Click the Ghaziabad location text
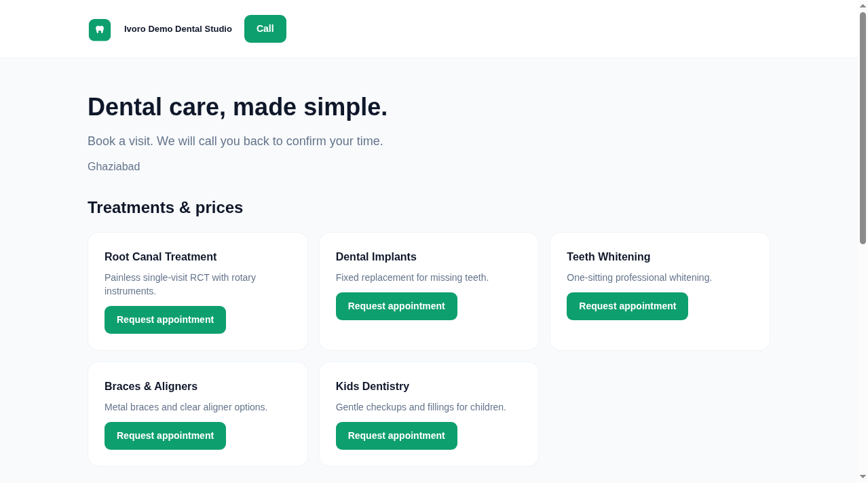This screenshot has height=483, width=868. click(x=114, y=167)
